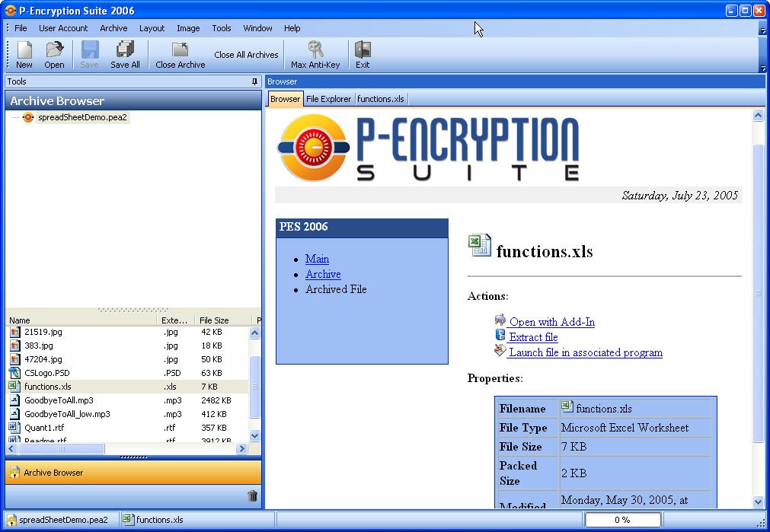The height and width of the screenshot is (532, 770).
Task: Pin the Tools panel with pushpin icon
Action: tap(254, 81)
